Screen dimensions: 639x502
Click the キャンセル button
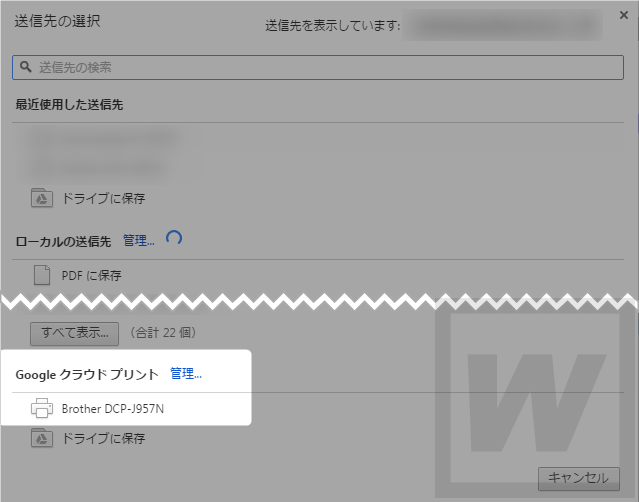click(579, 479)
